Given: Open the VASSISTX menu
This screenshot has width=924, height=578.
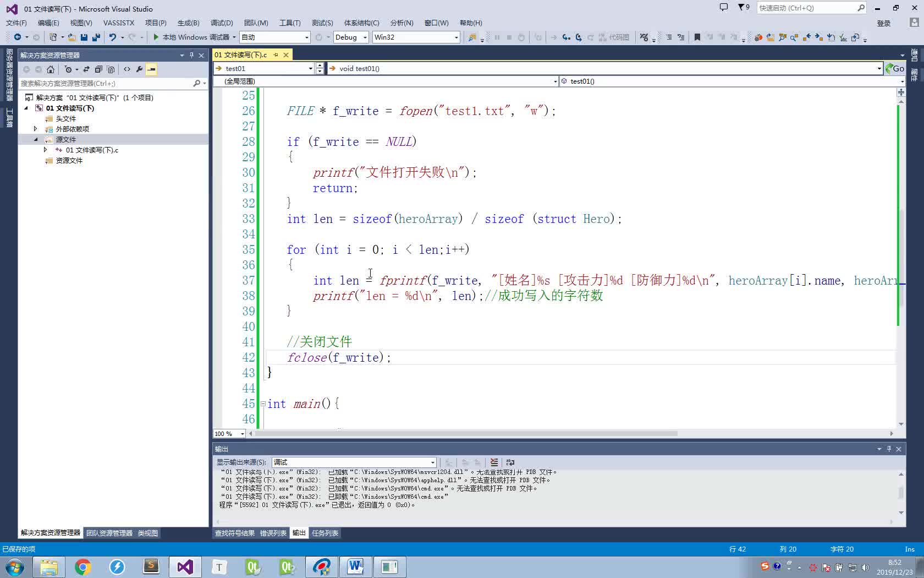Looking at the screenshot, I should [119, 23].
